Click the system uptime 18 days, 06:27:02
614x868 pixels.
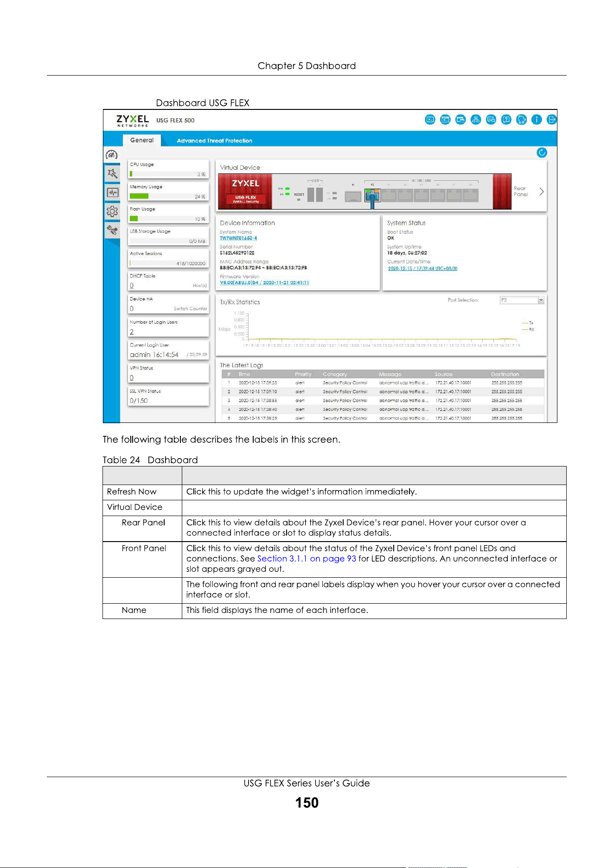tap(407, 253)
